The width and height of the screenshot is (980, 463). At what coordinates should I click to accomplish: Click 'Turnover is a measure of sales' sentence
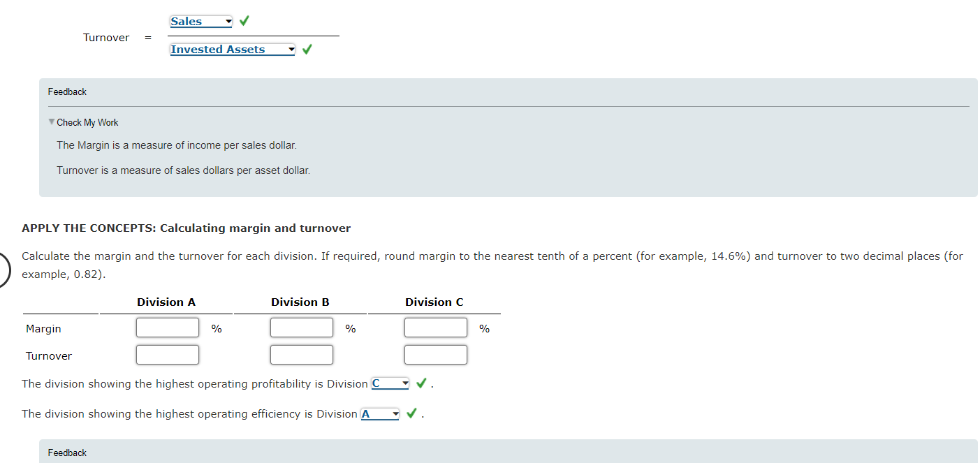pyautogui.click(x=184, y=170)
